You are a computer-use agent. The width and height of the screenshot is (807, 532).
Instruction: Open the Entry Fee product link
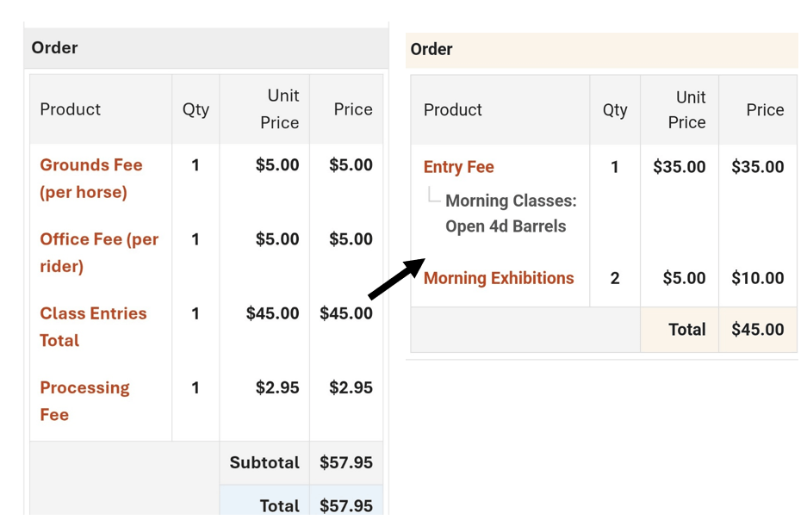pos(458,167)
